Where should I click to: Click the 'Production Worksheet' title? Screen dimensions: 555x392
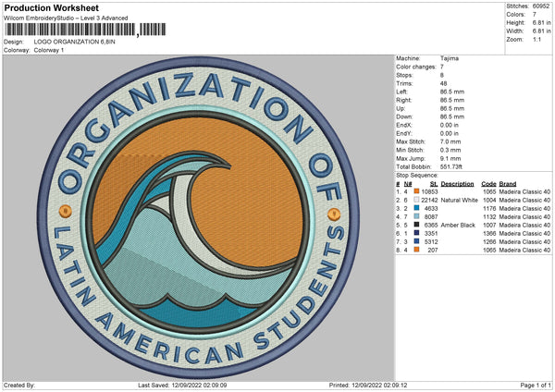[51, 7]
